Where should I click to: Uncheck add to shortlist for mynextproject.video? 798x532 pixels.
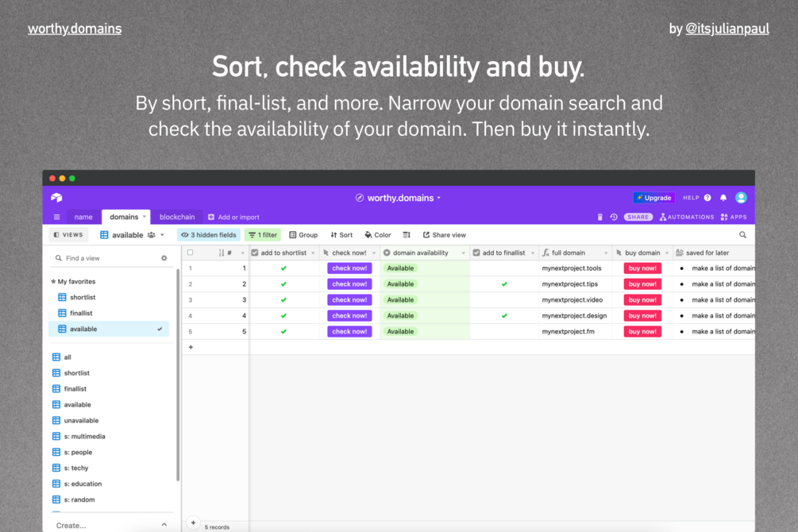[x=283, y=300]
